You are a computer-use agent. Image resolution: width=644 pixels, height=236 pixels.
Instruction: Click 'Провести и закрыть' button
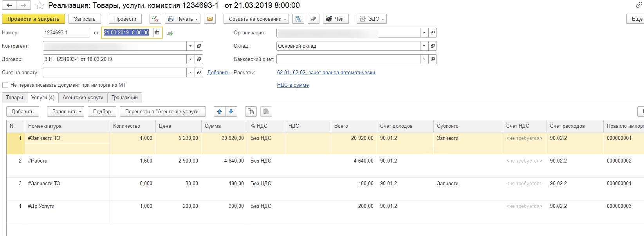point(33,19)
